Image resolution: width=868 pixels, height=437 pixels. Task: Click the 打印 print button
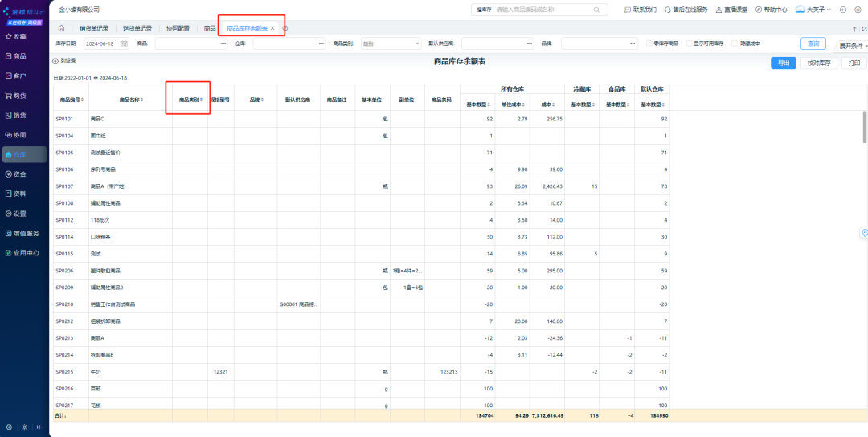854,63
